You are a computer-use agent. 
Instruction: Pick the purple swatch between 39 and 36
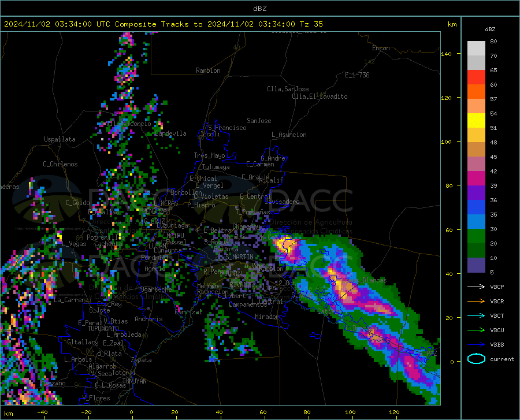tap(476, 193)
